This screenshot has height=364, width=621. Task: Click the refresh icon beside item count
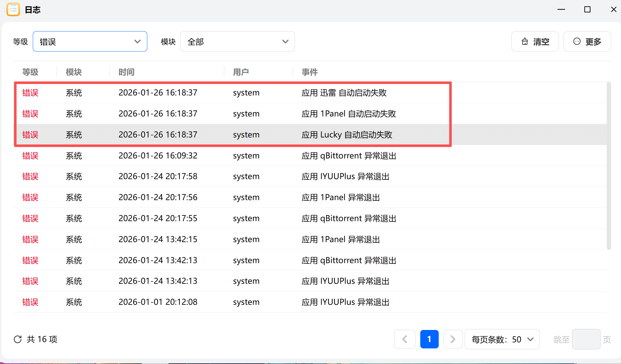pos(18,339)
